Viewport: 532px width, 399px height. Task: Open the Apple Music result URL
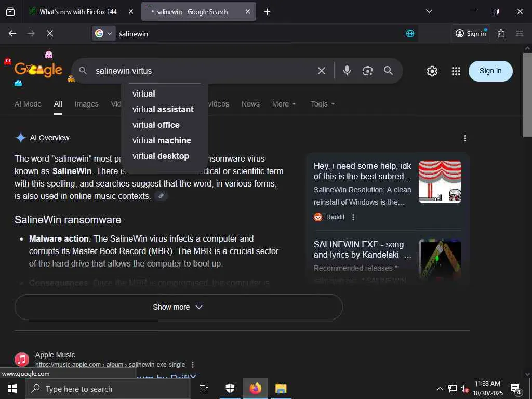110,365
